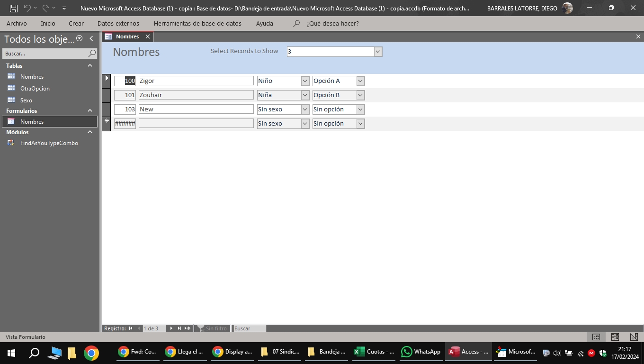Screen dimensions: 644x364
Task: Open Herramientas de base de datos tab
Action: [x=197, y=23]
